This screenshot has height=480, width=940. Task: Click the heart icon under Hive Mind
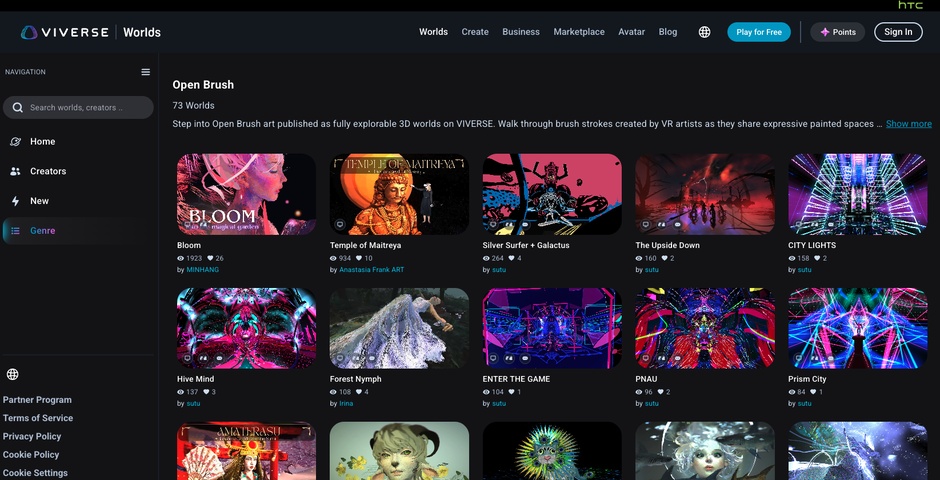206,392
